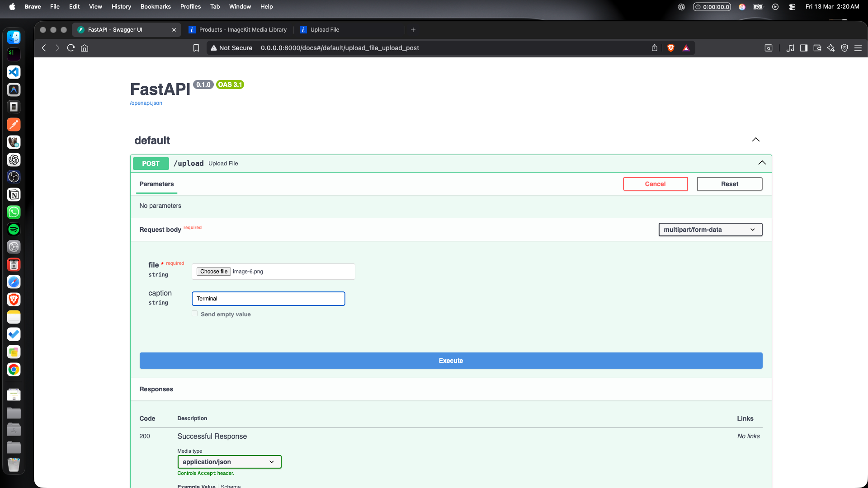Click the date and time in menu bar
The width and height of the screenshot is (868, 488).
(832, 7)
